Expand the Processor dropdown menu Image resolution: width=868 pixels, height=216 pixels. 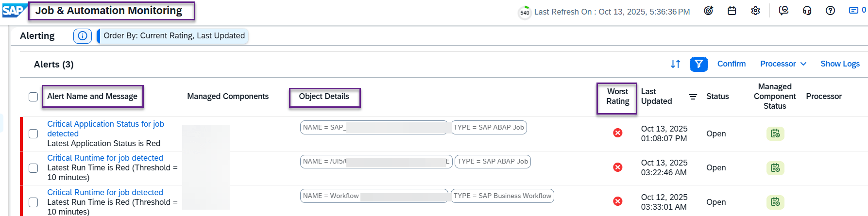pyautogui.click(x=783, y=64)
